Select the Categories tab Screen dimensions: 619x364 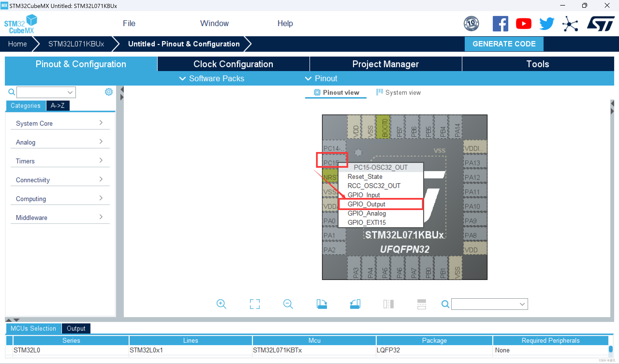(x=26, y=105)
